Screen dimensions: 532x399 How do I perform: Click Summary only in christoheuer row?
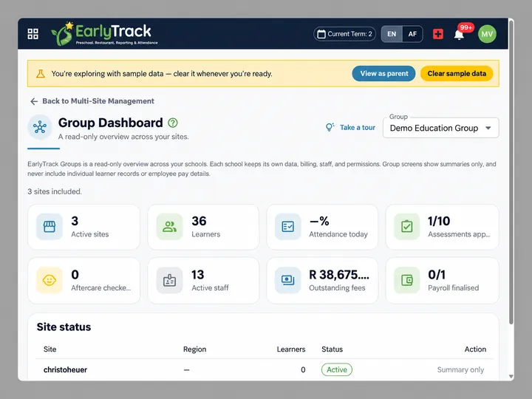pyautogui.click(x=460, y=370)
